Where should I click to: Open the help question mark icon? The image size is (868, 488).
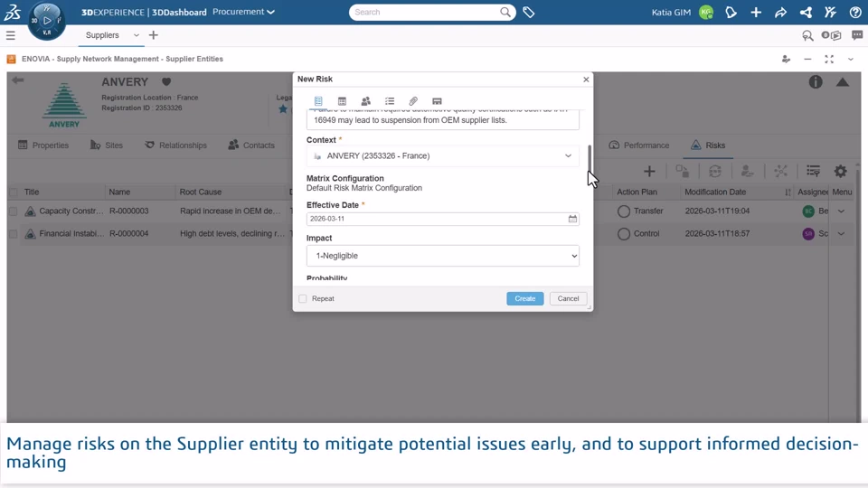click(855, 12)
